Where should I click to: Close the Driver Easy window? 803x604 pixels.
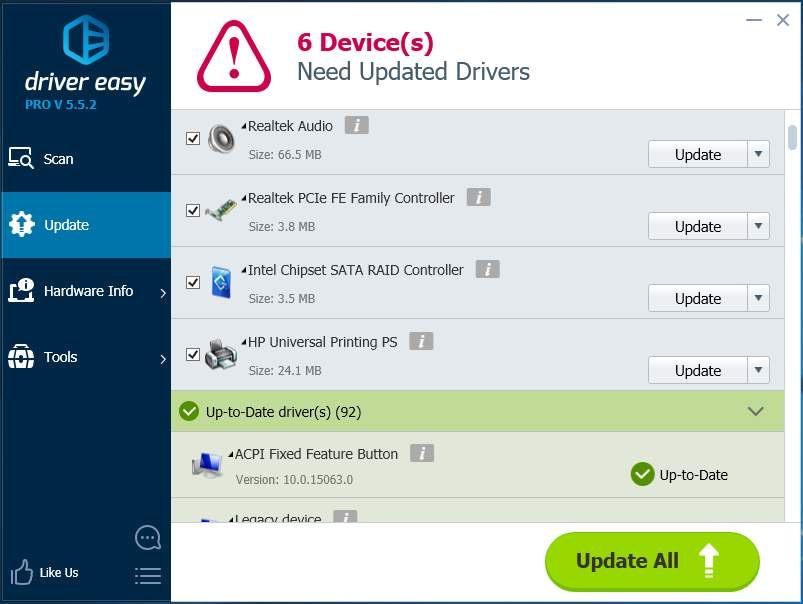coord(783,20)
